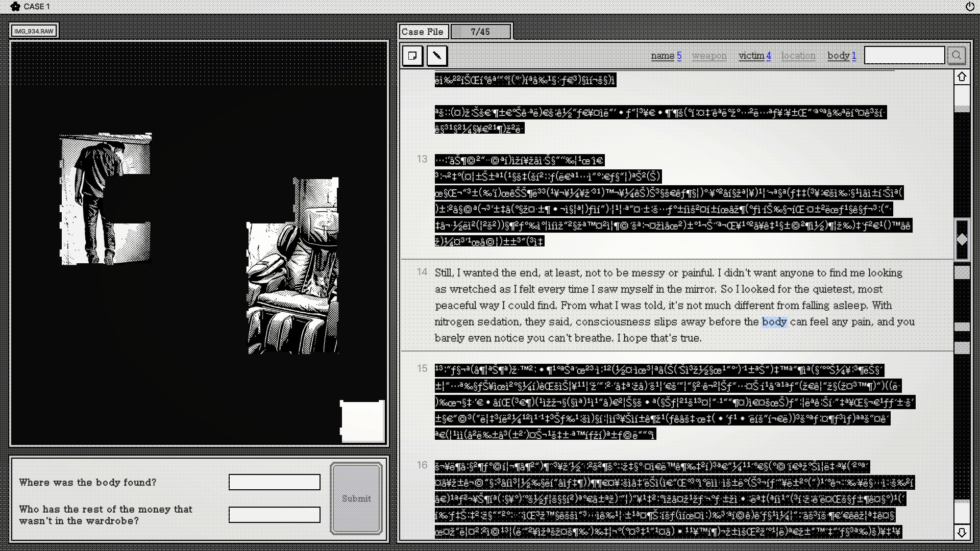Jump to the victim 4 keyword filter

(x=754, y=56)
